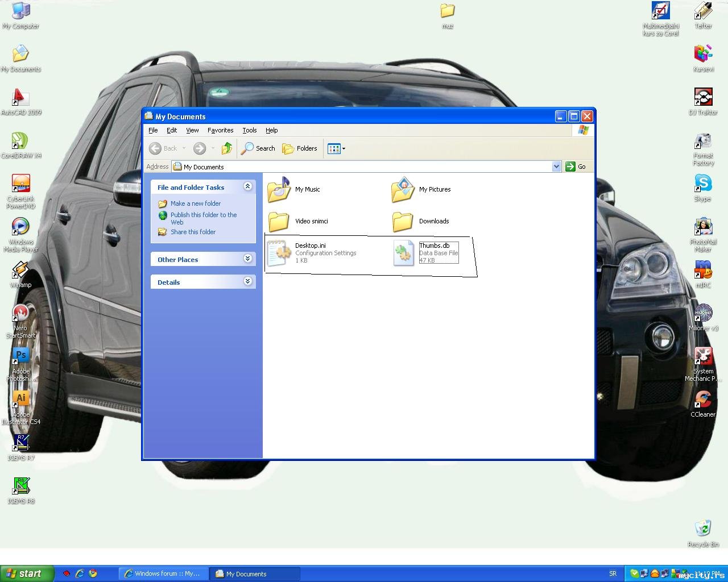
Task: Expand the Address bar dropdown arrow
Action: point(556,167)
